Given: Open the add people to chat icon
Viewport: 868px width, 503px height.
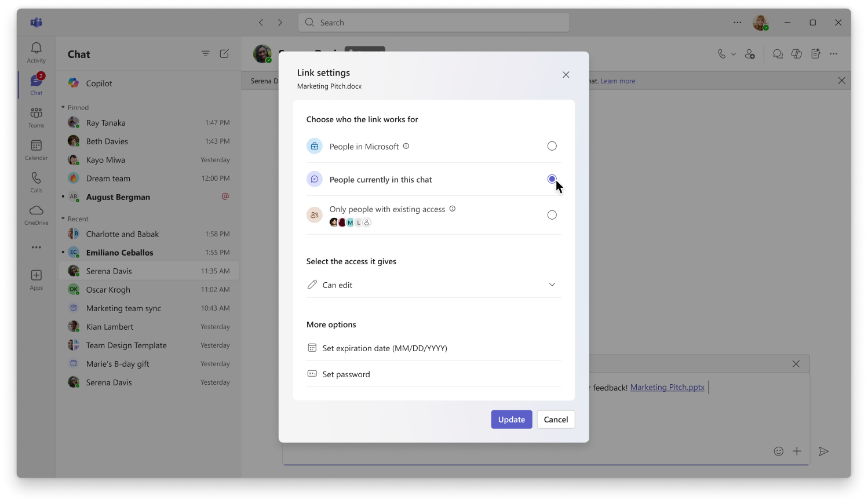Looking at the screenshot, I should click(x=751, y=53).
